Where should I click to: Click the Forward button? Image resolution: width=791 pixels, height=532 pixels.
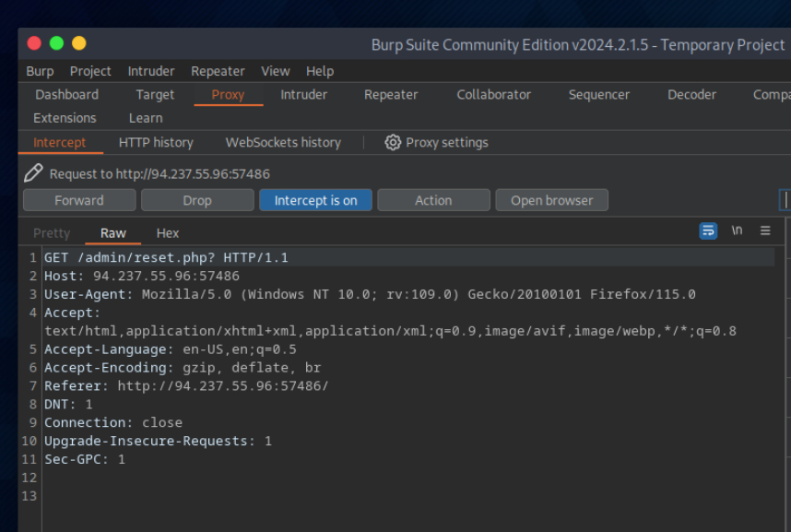pyautogui.click(x=79, y=200)
